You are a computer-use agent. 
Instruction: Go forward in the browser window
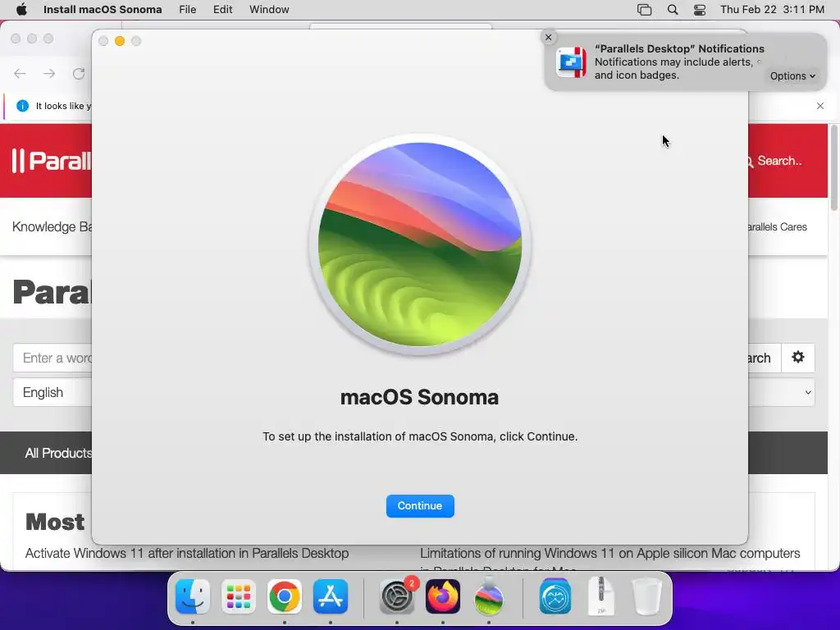click(49, 73)
